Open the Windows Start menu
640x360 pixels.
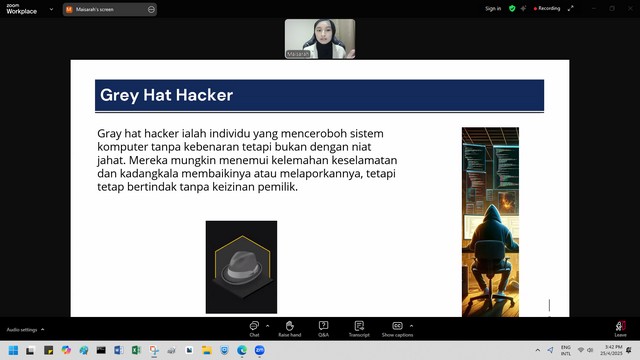[13, 350]
